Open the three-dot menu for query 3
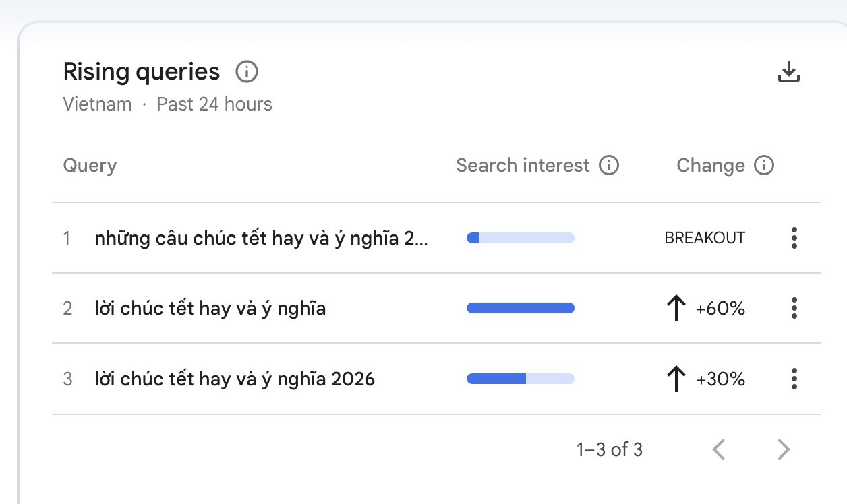Screen dimensions: 847x504 (794, 379)
